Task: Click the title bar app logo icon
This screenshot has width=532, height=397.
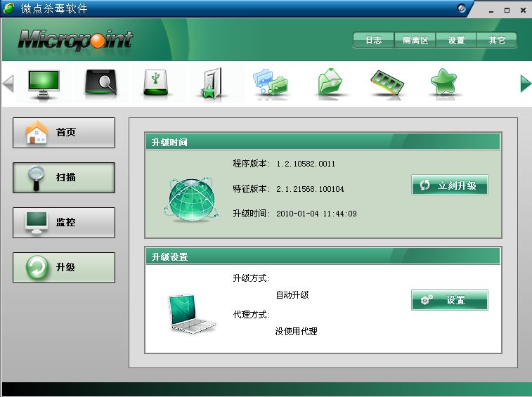Action: click(9, 8)
